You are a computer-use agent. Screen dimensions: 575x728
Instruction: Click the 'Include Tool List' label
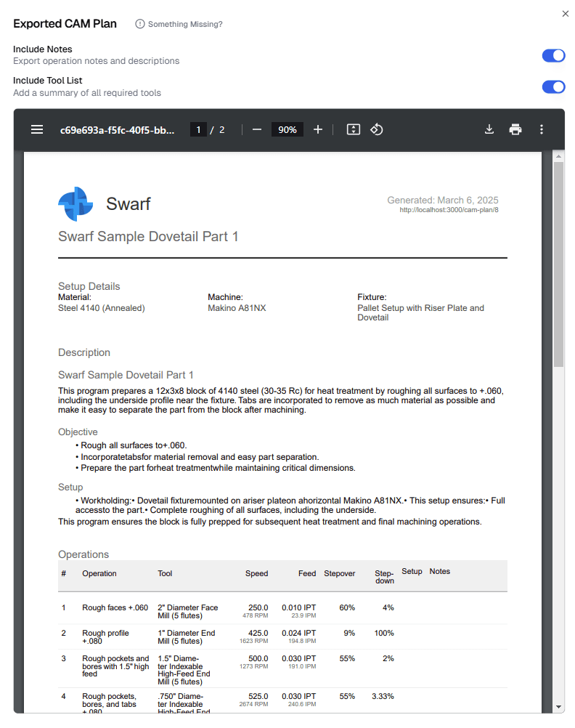point(48,81)
